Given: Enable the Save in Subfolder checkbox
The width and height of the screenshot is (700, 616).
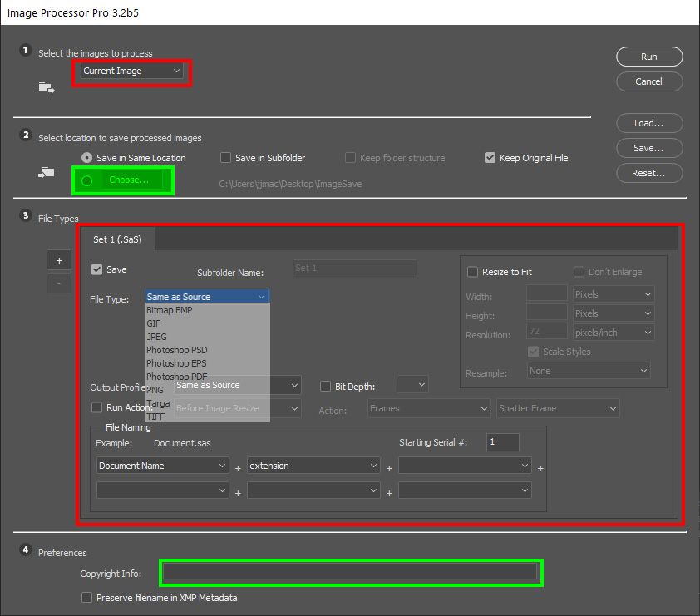Looking at the screenshot, I should [226, 158].
